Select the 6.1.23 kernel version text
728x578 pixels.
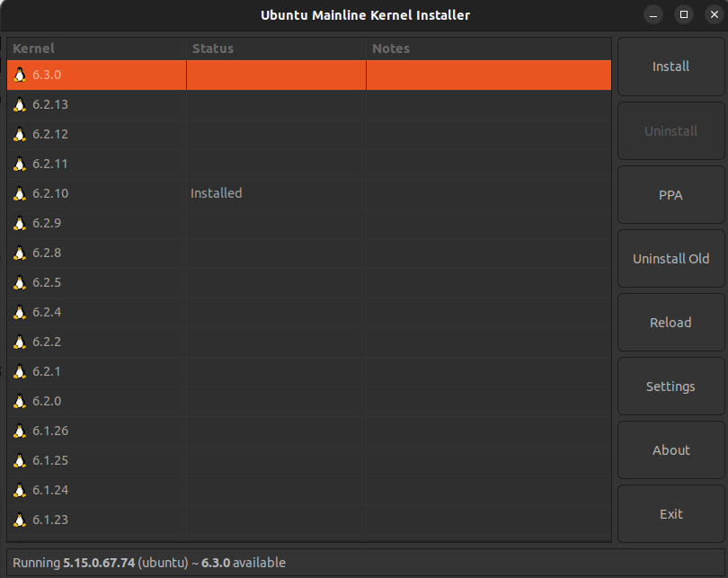(50, 520)
